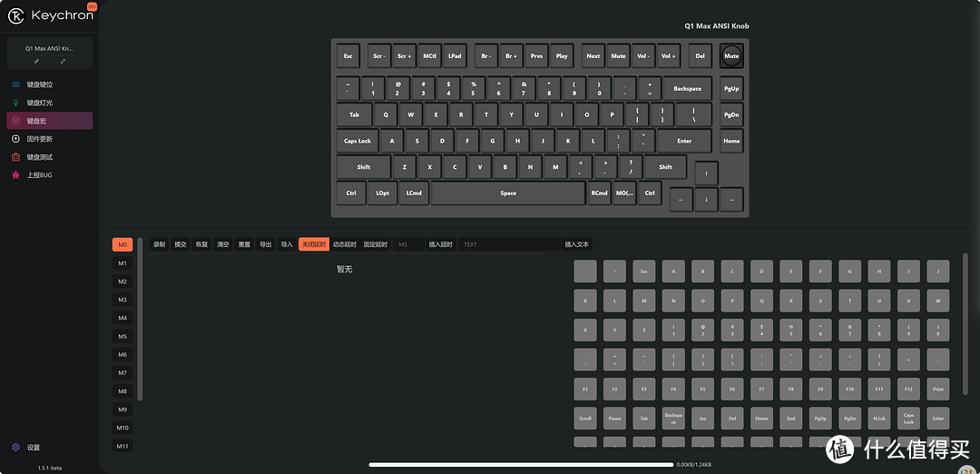Click the firmware chip icon beside 固件更新
This screenshot has height=474, width=980.
pyautogui.click(x=16, y=139)
